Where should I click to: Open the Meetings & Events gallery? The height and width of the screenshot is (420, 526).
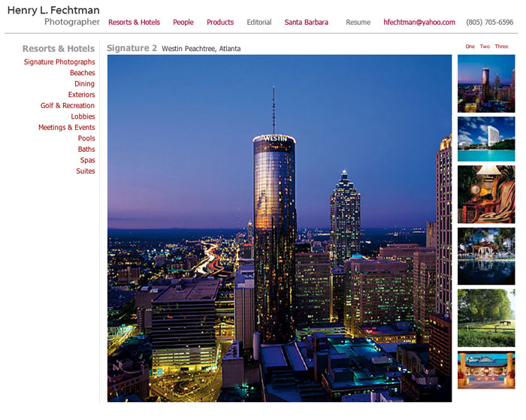[66, 128]
